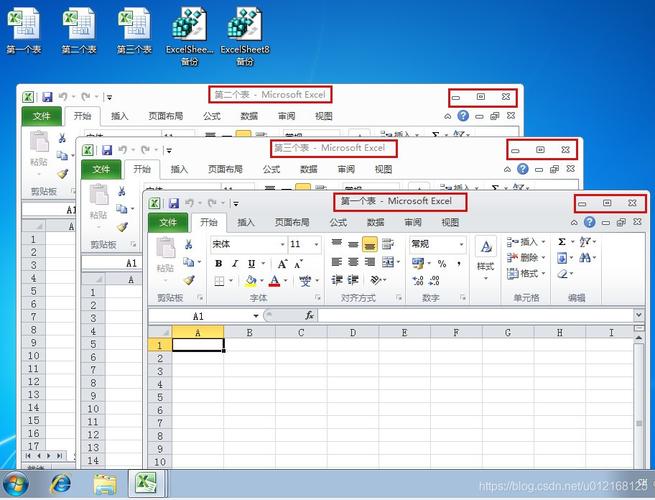
Task: Toggle Italic in the 第一个表 window
Action: click(235, 264)
